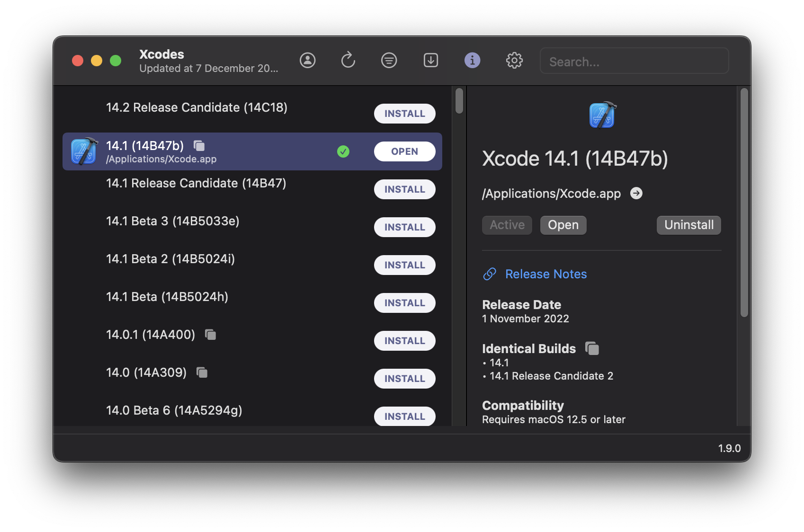Viewport: 804px width, 532px height.
Task: Open the account sign-in icon
Action: pyautogui.click(x=307, y=60)
